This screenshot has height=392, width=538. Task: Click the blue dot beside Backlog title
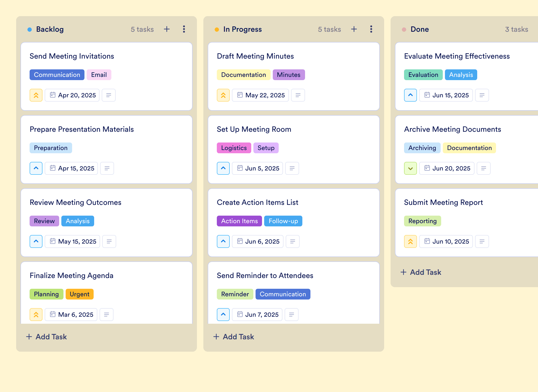point(30,29)
